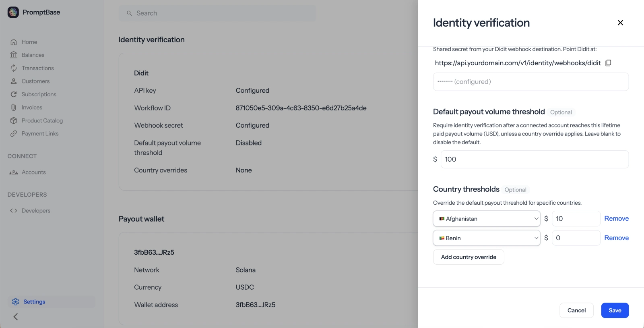Select Settings in the sidebar

point(52,302)
